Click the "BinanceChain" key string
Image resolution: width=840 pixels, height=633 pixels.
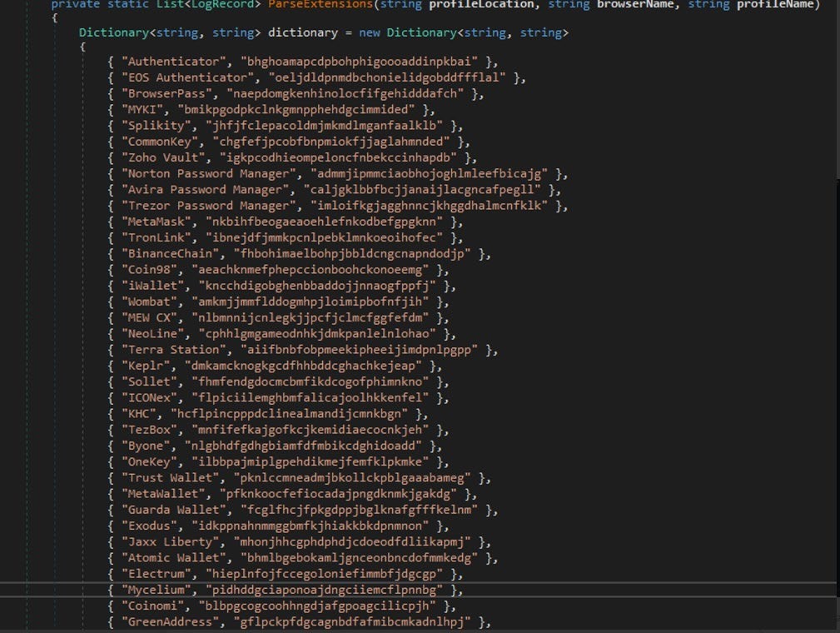click(x=171, y=253)
